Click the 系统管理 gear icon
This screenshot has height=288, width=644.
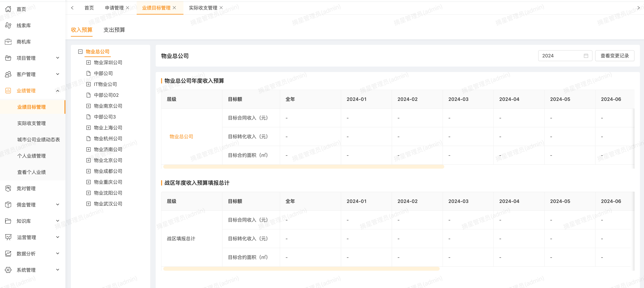(8, 270)
